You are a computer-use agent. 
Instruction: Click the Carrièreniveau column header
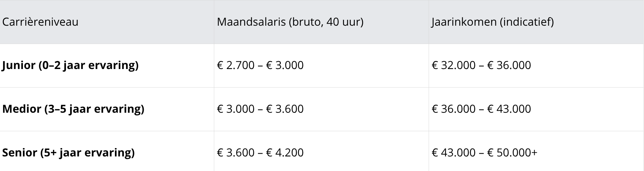[40, 22]
